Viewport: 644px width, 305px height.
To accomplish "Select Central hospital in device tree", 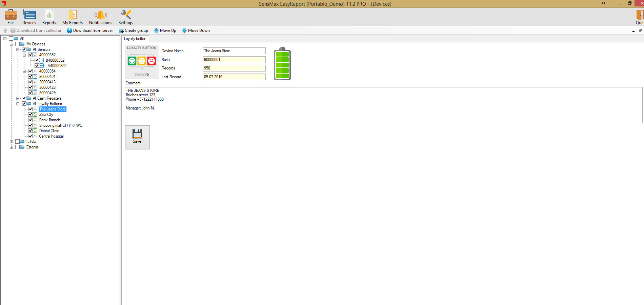I will pos(51,136).
